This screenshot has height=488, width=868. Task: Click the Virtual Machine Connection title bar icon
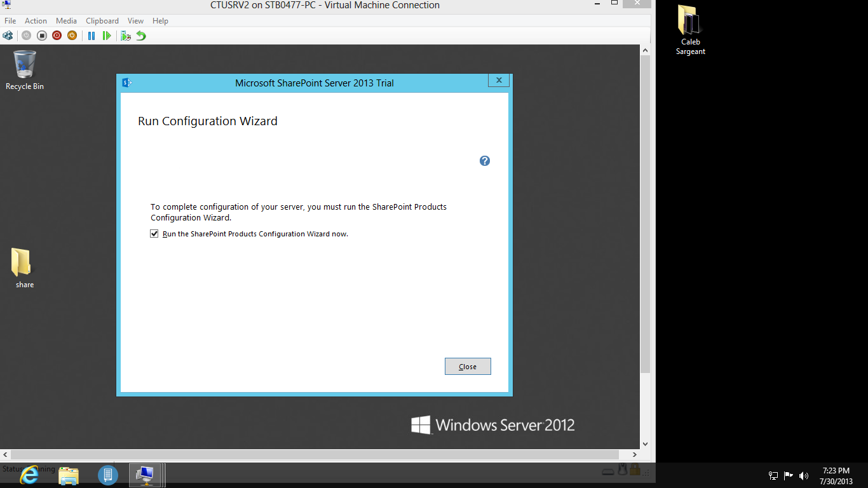point(6,5)
